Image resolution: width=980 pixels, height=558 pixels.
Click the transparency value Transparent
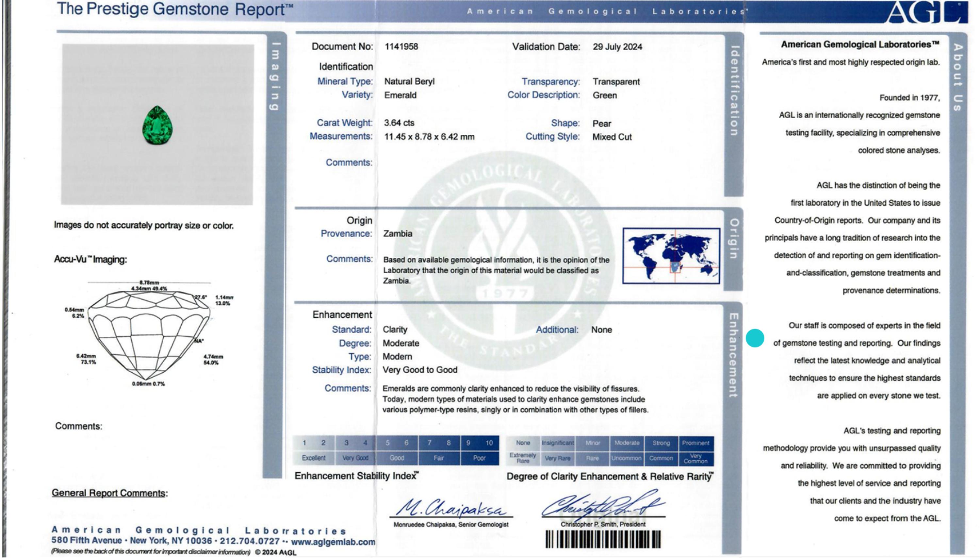[x=616, y=82]
